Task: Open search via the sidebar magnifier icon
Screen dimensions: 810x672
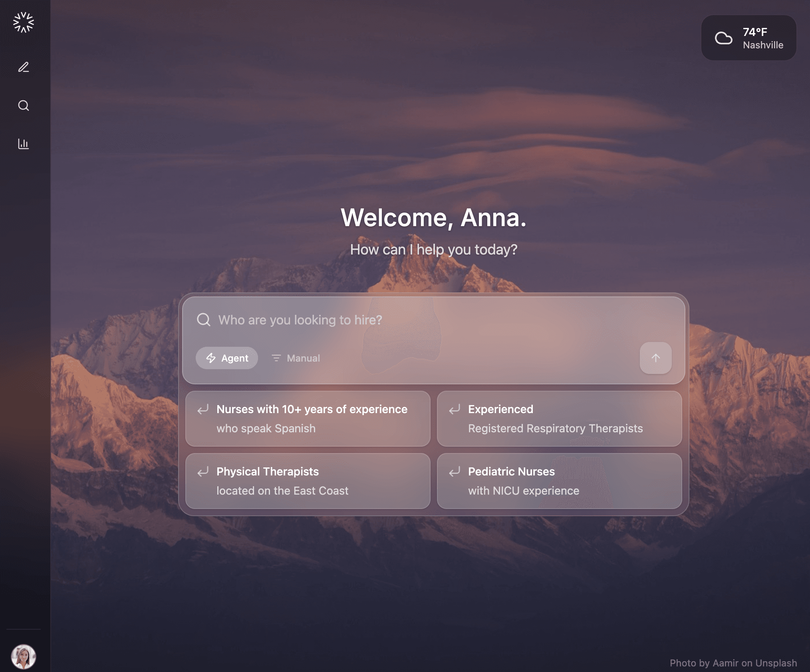Action: coord(24,105)
